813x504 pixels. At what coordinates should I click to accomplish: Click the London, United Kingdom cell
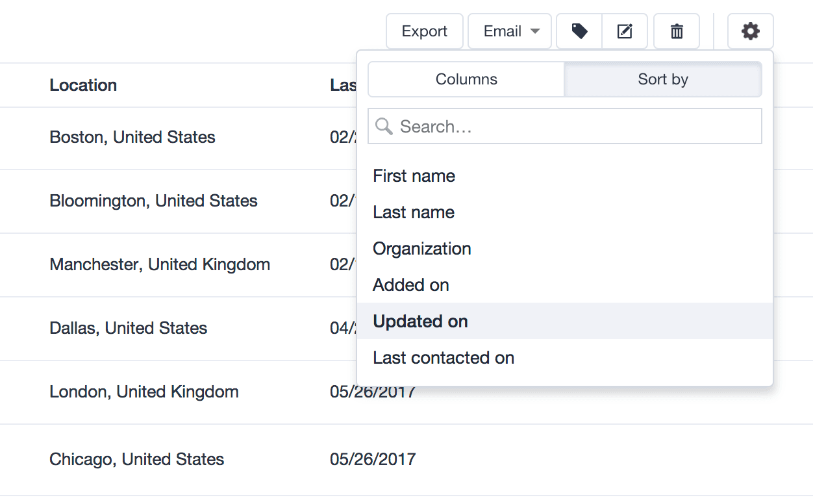point(144,392)
